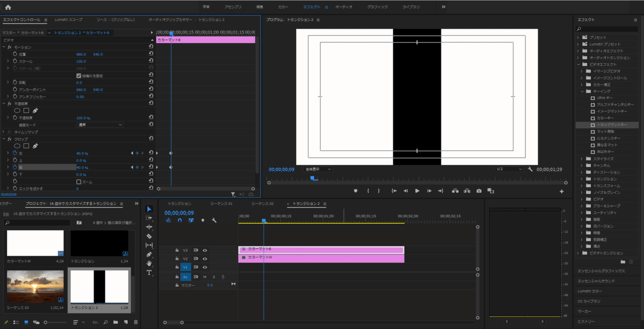This screenshot has width=644, height=329.
Task: Toggle visibility eye for track V3
Action: 204,250
